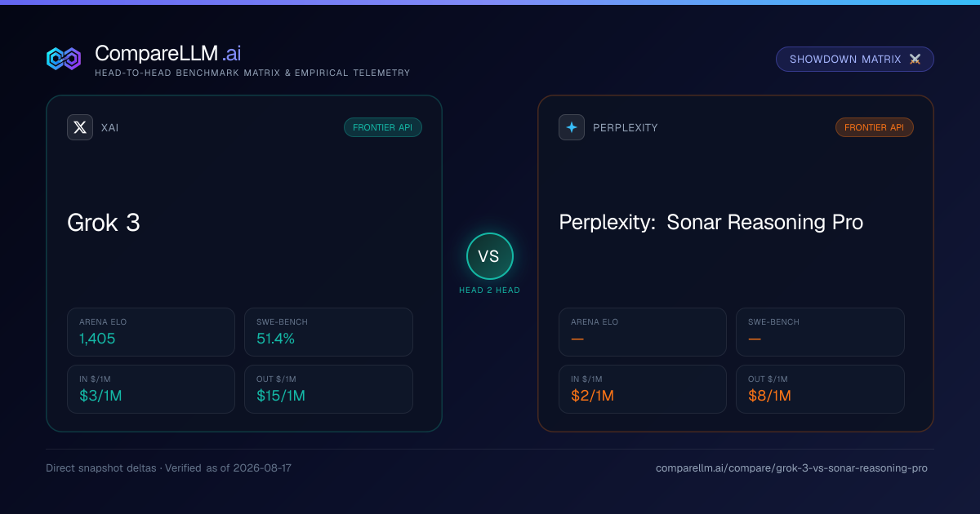Click the Grok 3 model title
This screenshot has width=980, height=514.
pyautogui.click(x=104, y=223)
